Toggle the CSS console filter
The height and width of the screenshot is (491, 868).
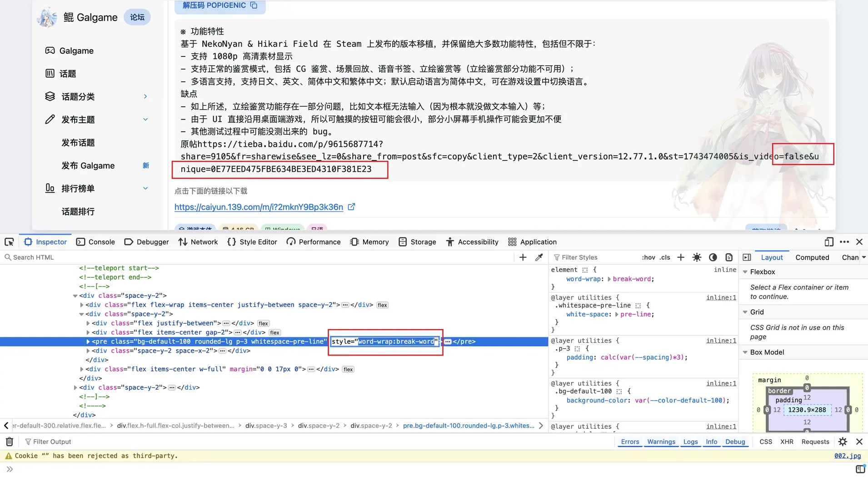tap(765, 442)
